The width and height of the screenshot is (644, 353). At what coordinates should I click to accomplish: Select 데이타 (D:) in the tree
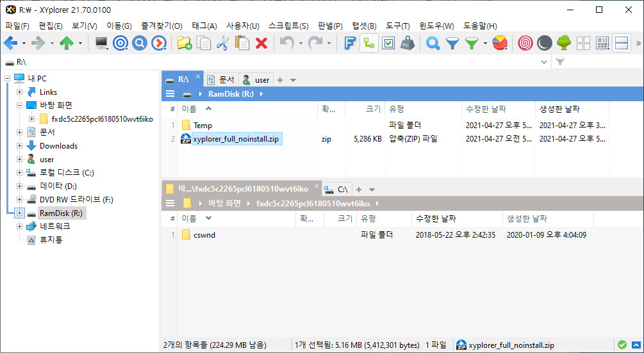pyautogui.click(x=58, y=186)
